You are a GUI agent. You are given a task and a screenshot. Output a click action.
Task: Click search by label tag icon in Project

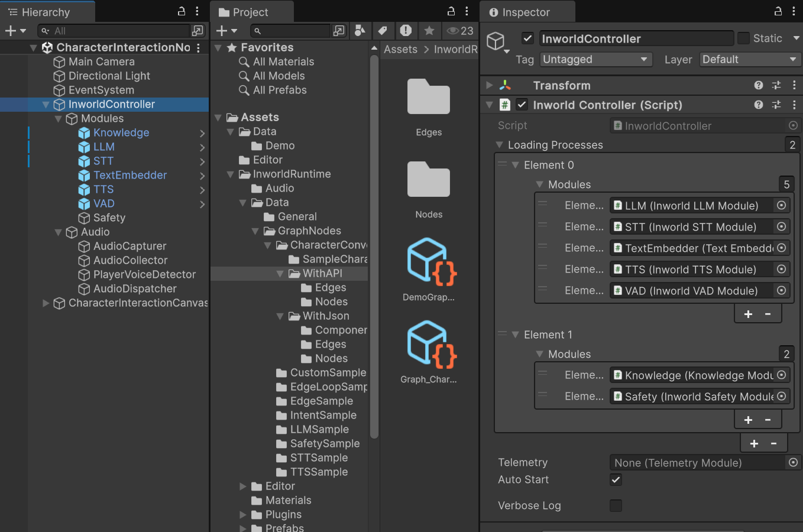point(383,31)
